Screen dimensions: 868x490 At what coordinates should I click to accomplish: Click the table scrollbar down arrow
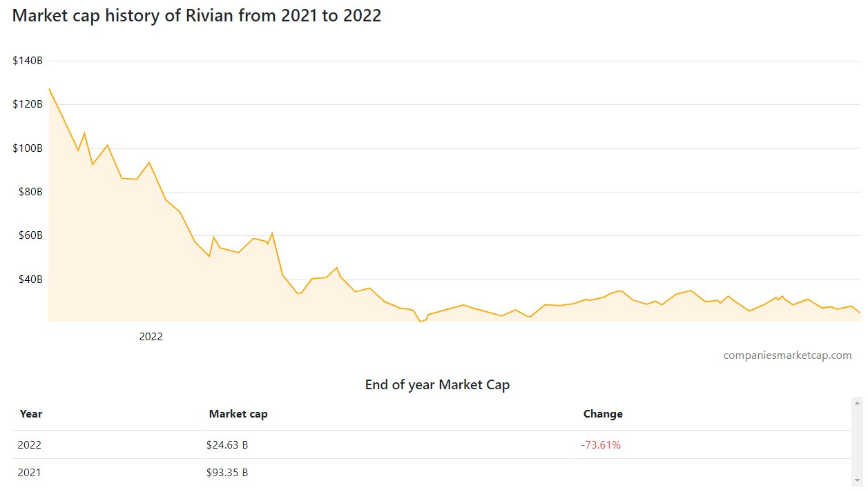pyautogui.click(x=858, y=480)
